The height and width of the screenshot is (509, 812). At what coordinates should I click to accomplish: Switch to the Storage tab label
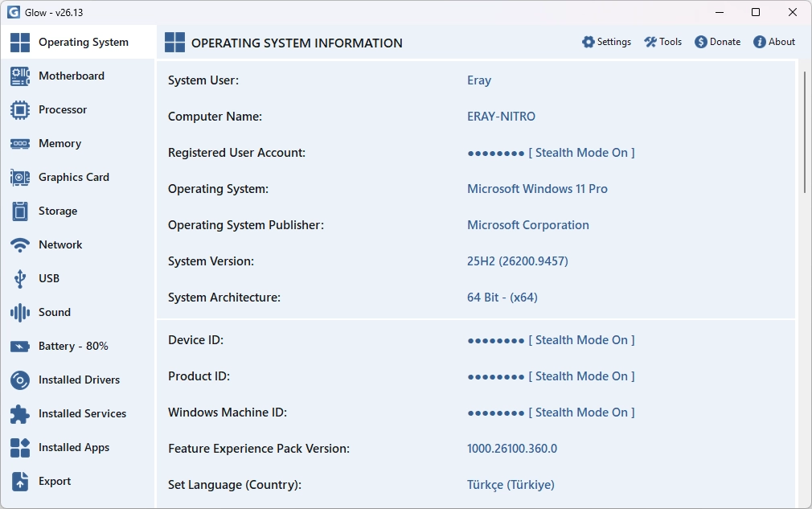pos(58,211)
